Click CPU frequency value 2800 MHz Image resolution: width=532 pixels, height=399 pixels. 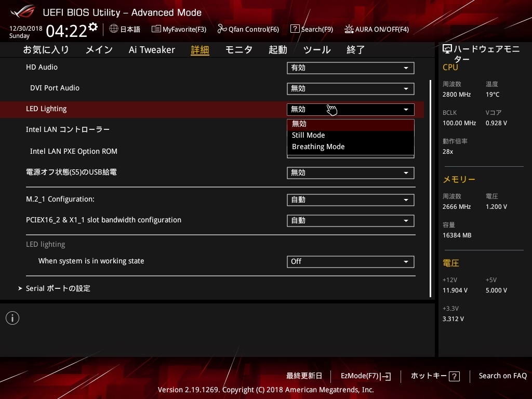(457, 95)
